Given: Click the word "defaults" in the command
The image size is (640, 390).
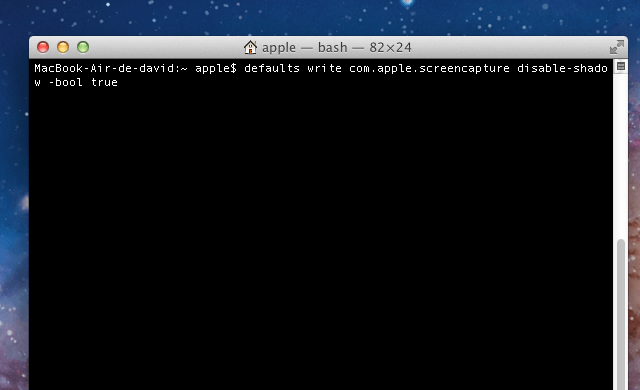Looking at the screenshot, I should click(x=272, y=68).
